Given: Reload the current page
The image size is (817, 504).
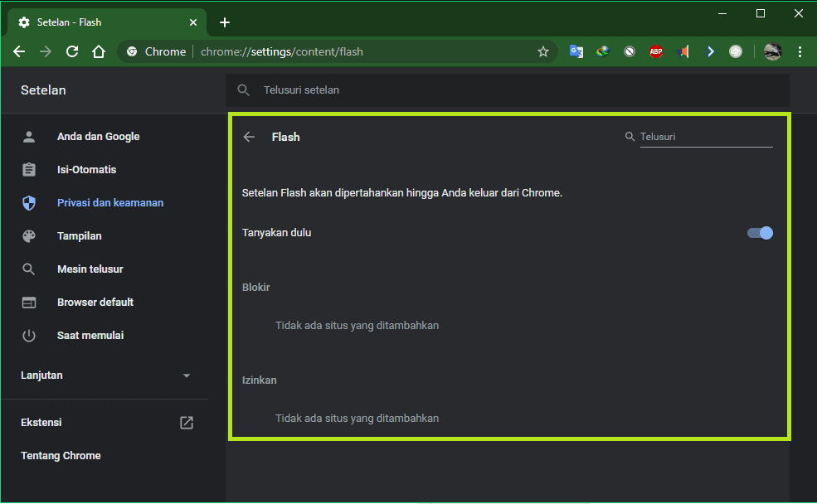Looking at the screenshot, I should click(72, 51).
